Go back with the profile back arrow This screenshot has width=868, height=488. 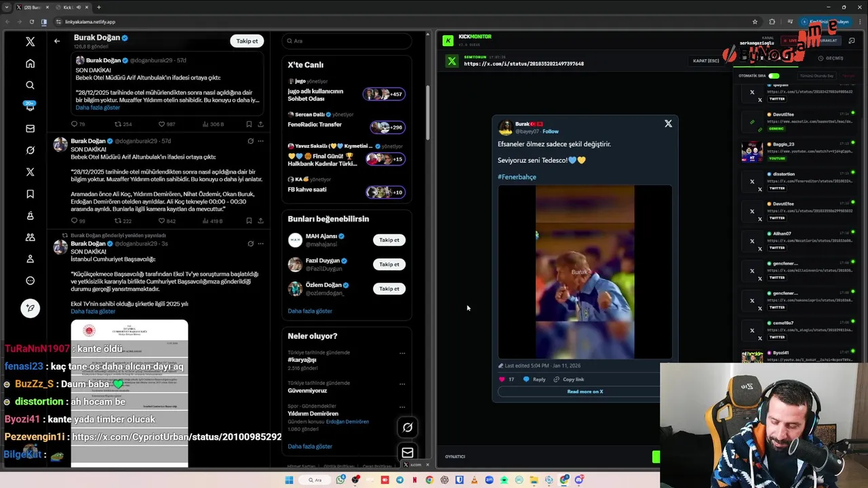(x=57, y=41)
